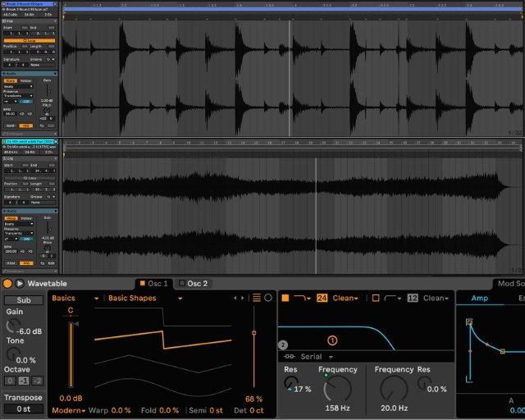Click the Transpose 0 st field

[x=24, y=409]
